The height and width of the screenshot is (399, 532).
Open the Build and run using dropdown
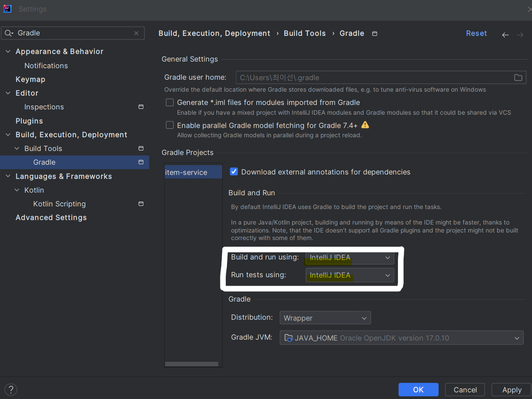pyautogui.click(x=350, y=257)
